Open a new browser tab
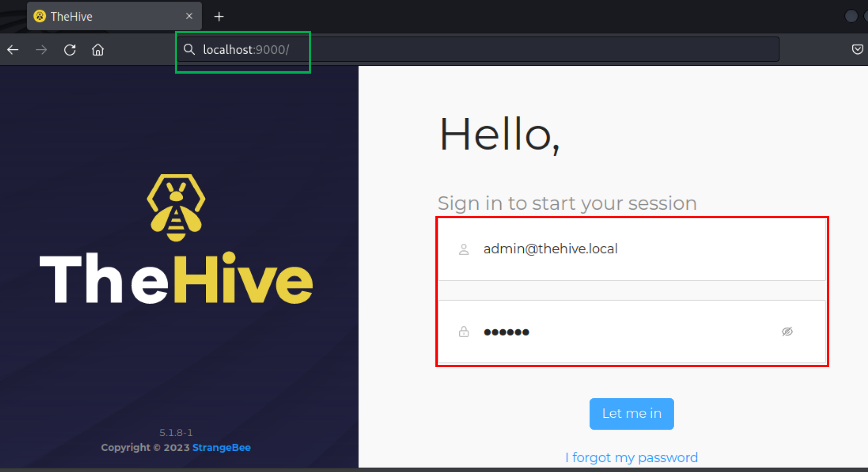Image resolution: width=868 pixels, height=472 pixels. pos(219,17)
